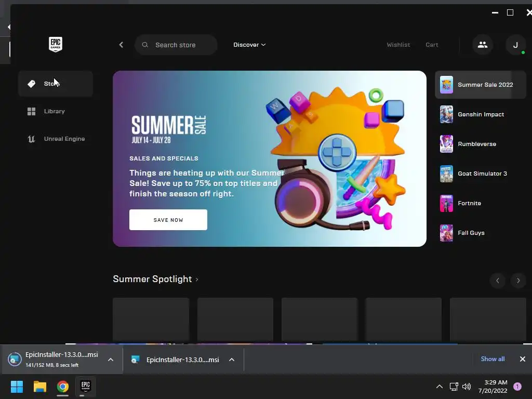532x399 pixels.
Task: Show hidden system tray icons
Action: click(x=440, y=387)
